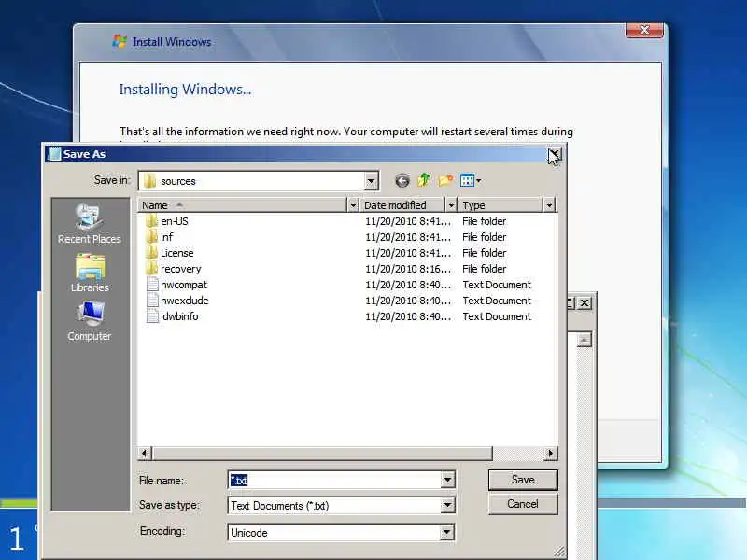Image resolution: width=747 pixels, height=560 pixels.
Task: Click the Cancel button
Action: pyautogui.click(x=523, y=504)
